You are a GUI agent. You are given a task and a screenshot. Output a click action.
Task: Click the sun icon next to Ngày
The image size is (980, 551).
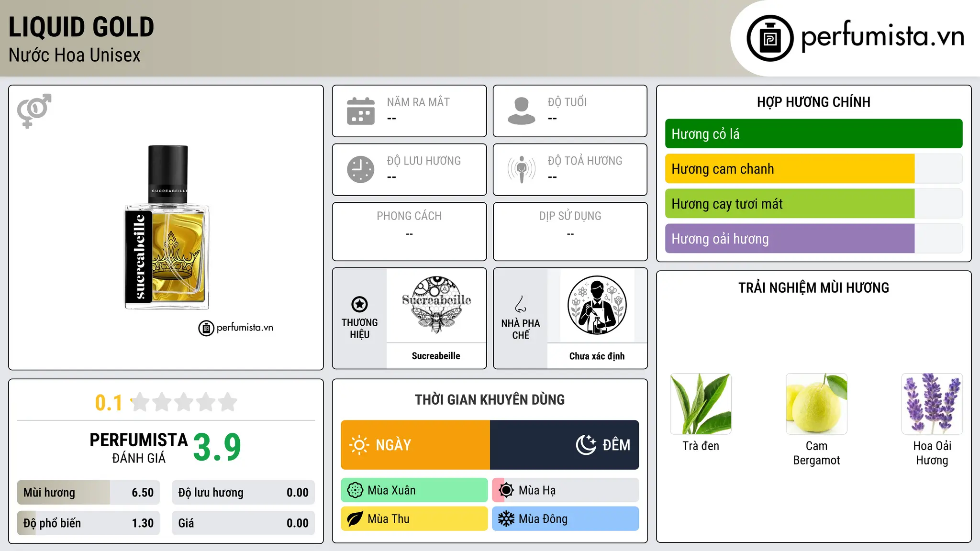pos(359,445)
